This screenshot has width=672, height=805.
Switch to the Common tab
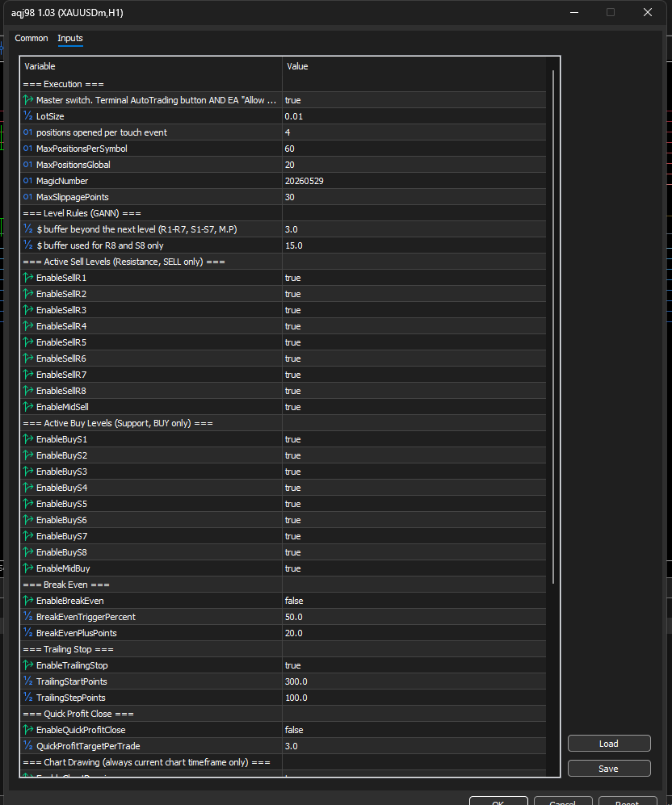[x=31, y=38]
